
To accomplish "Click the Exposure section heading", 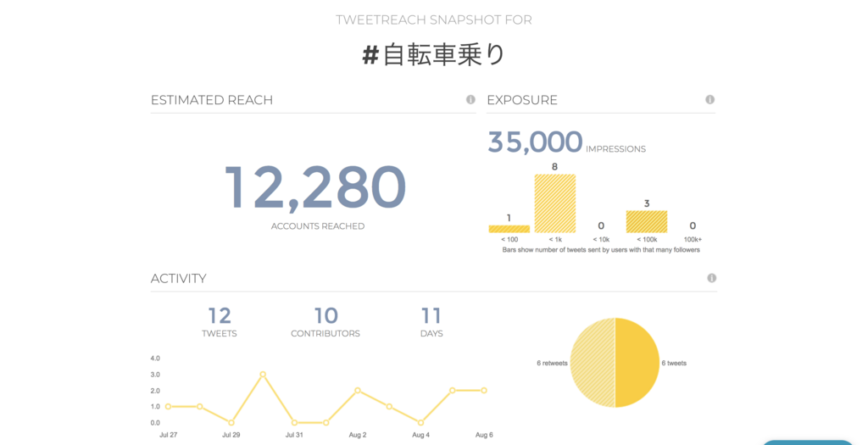I will point(522,100).
